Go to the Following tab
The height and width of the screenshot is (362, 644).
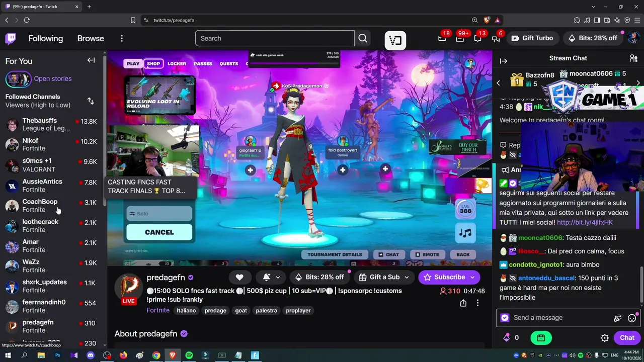click(46, 38)
